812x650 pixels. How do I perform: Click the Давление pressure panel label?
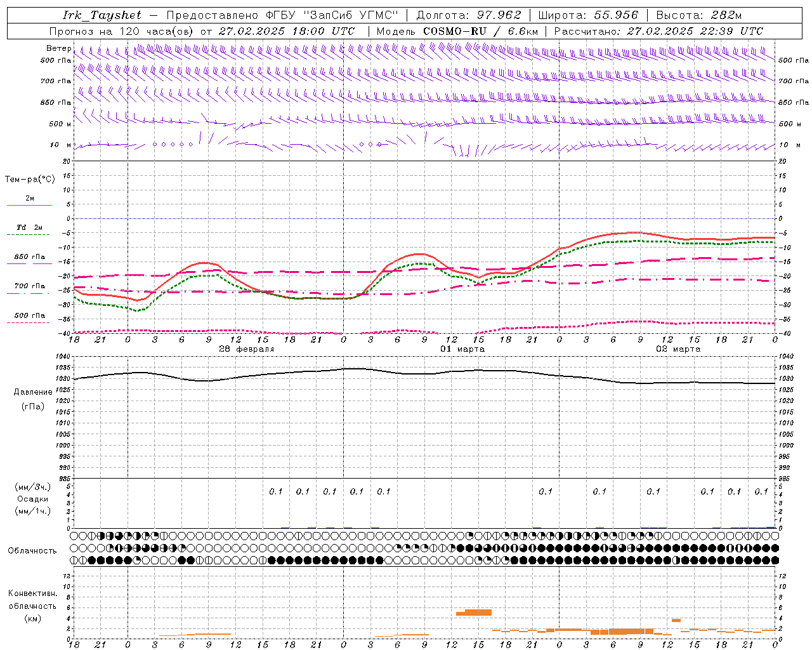click(x=33, y=392)
